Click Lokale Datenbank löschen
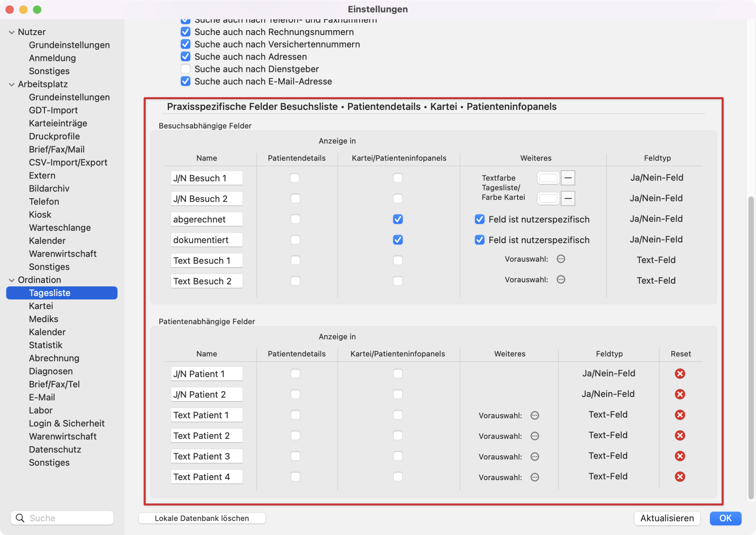Image resolution: width=756 pixels, height=535 pixels. [x=202, y=518]
